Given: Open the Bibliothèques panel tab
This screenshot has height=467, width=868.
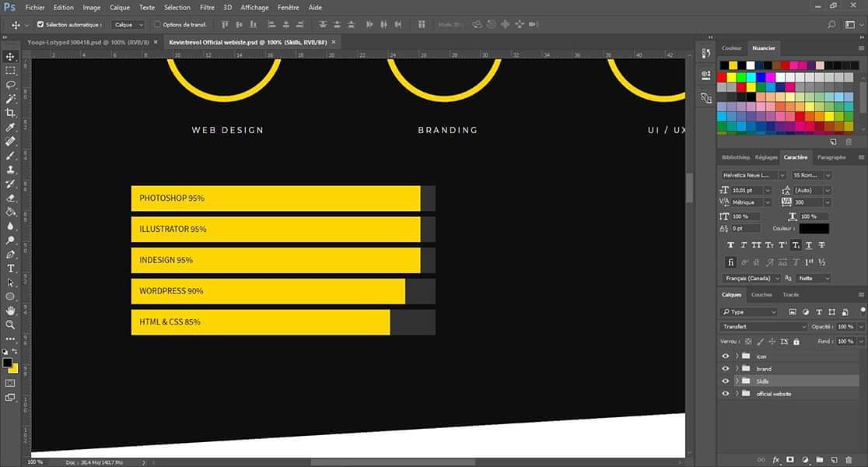Looking at the screenshot, I should coord(736,157).
